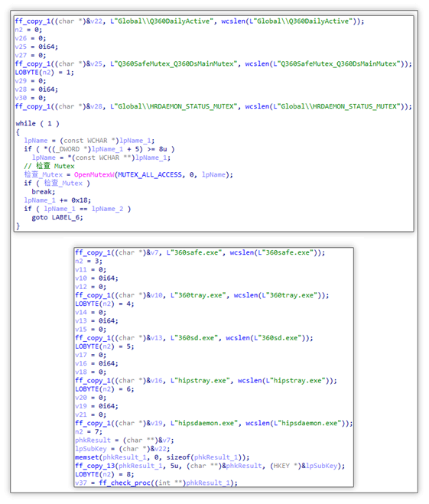The width and height of the screenshot is (429, 504).
Task: Click the goto LABEL_6 statement
Action: (57, 217)
